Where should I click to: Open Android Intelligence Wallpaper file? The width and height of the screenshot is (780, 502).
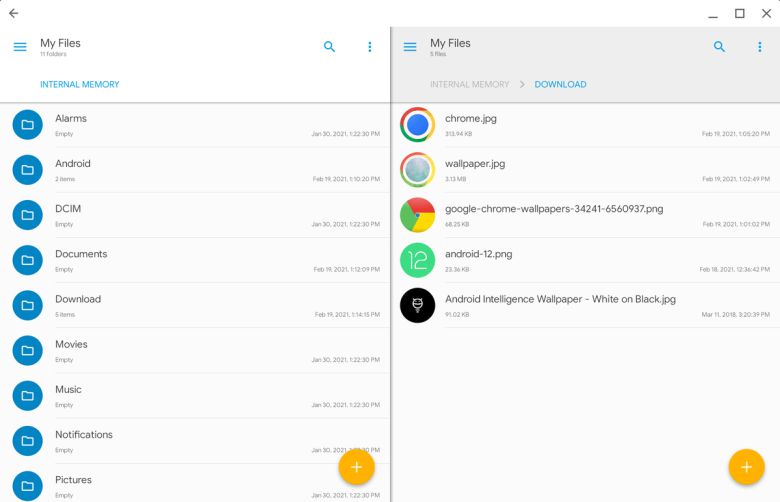point(560,299)
